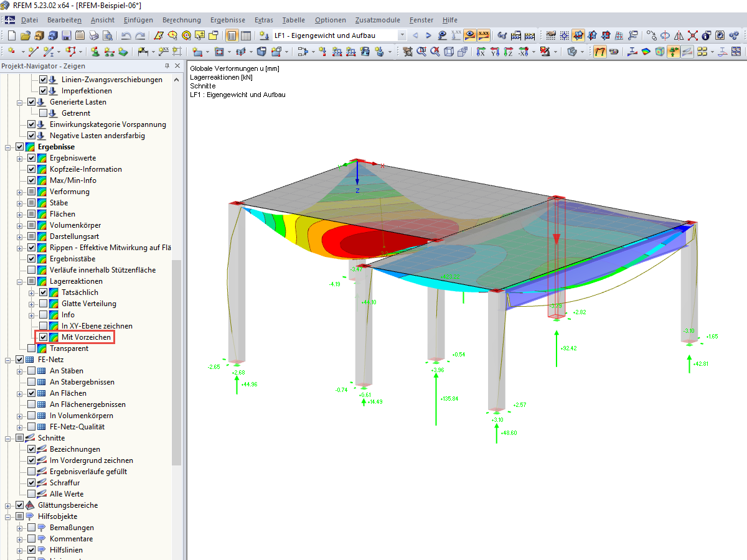This screenshot has height=560, width=747.
Task: Collapse the Lagerreaktionen tree node
Action: pyautogui.click(x=20, y=281)
